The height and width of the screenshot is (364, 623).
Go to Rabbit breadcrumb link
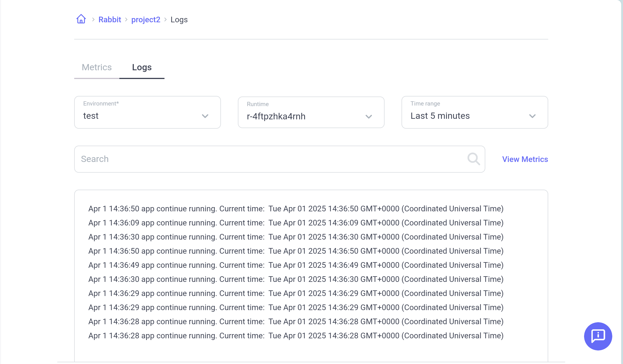tap(109, 19)
